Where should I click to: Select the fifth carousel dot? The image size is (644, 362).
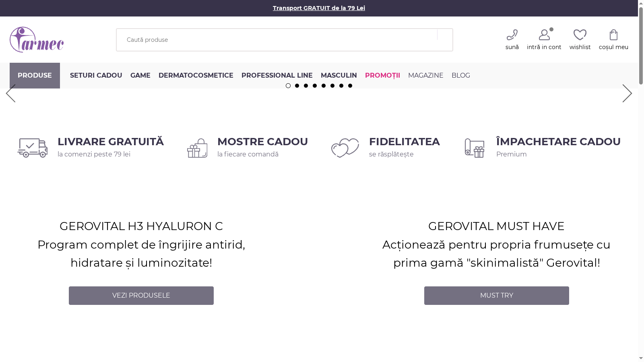pyautogui.click(x=324, y=86)
